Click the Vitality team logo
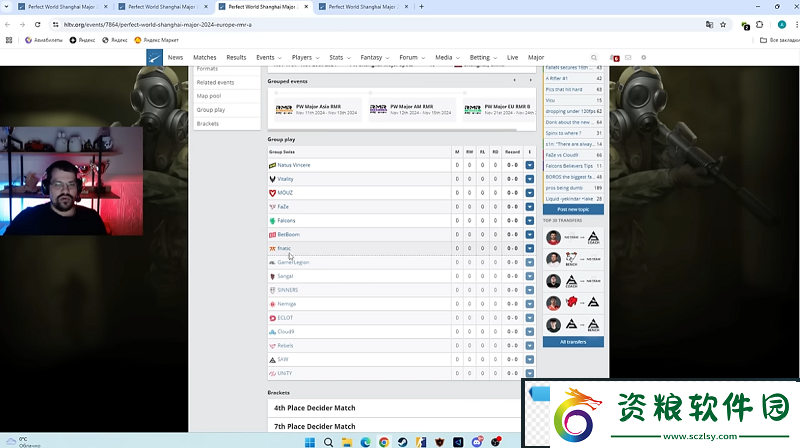The width and height of the screenshot is (800, 448). click(272, 179)
